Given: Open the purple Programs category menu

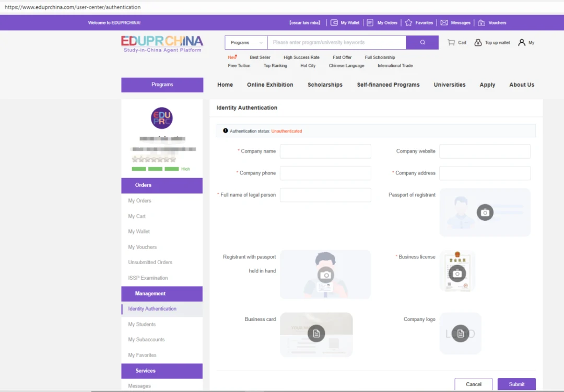Looking at the screenshot, I should coord(162,85).
